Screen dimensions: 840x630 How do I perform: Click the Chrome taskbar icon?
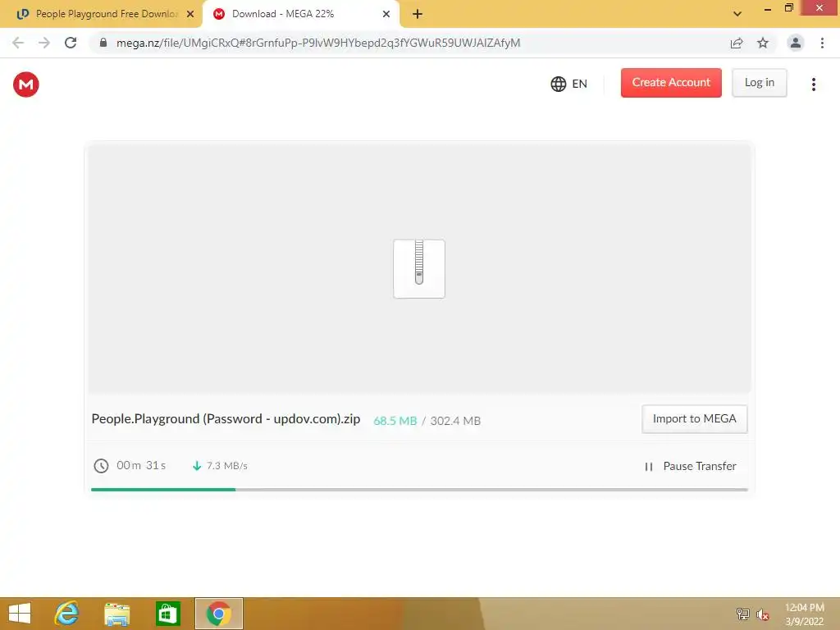pos(218,614)
